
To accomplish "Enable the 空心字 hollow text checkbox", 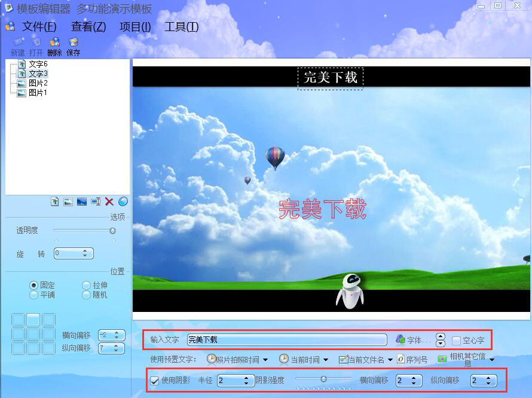I will tap(456, 340).
